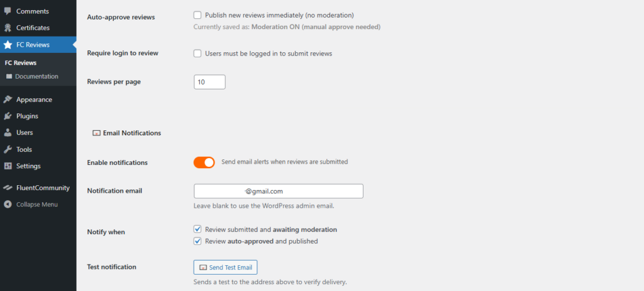This screenshot has width=644, height=291.
Task: Click the Certificates ribbon icon
Action: click(8, 28)
